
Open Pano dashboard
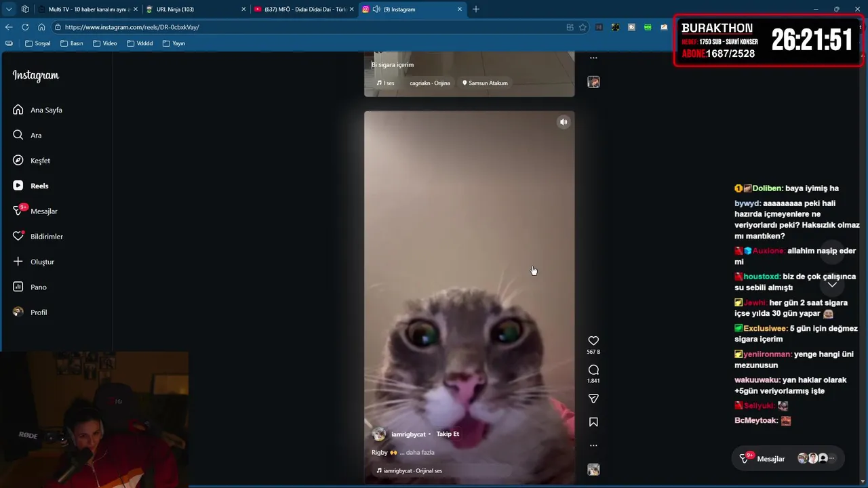30,287
